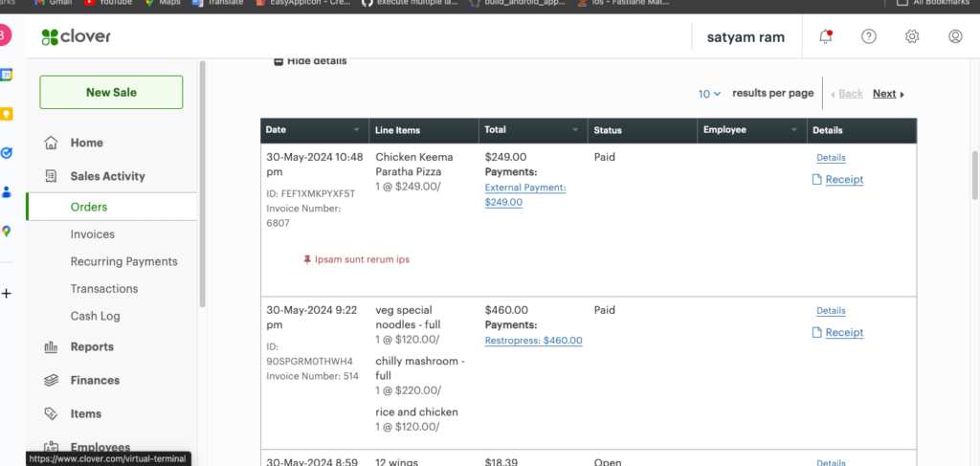
Task: Click the help question mark icon
Action: pos(869,36)
